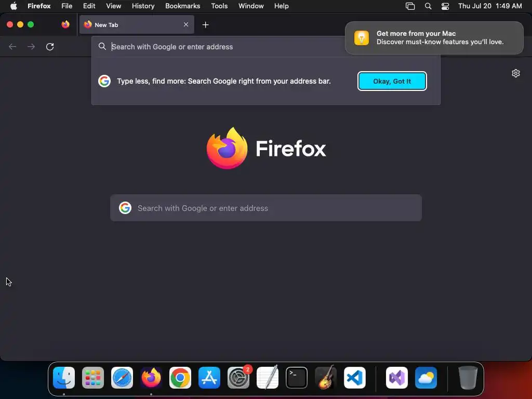Open System Preferences from the dock

[238, 378]
